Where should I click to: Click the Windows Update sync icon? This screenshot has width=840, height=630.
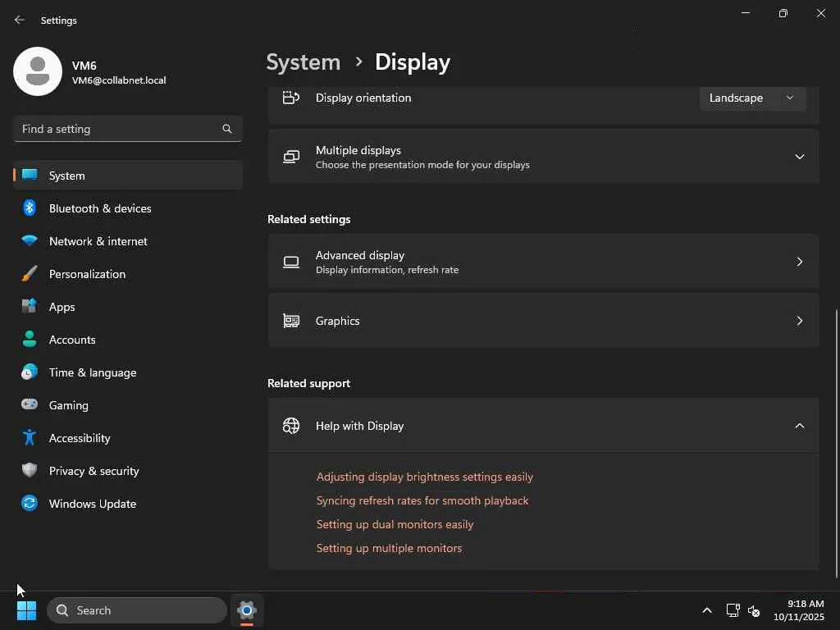pos(30,504)
